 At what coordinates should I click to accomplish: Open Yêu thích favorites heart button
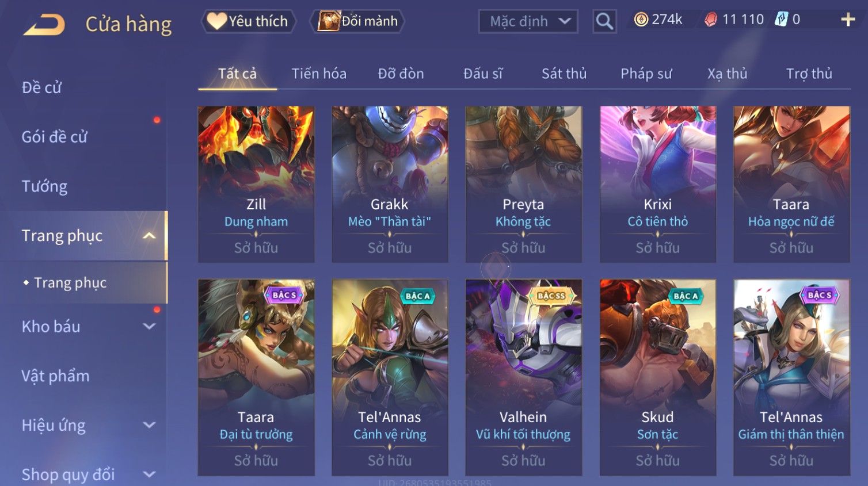pyautogui.click(x=248, y=21)
